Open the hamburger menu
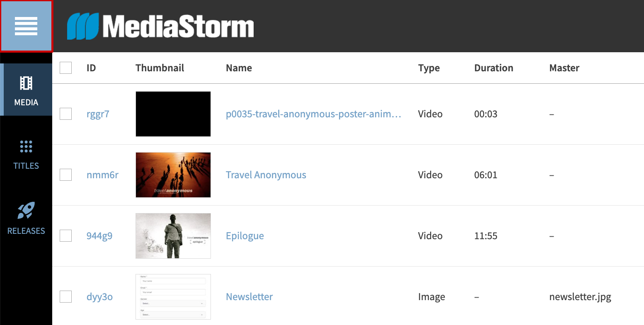Image resolution: width=644 pixels, height=325 pixels. (26, 26)
